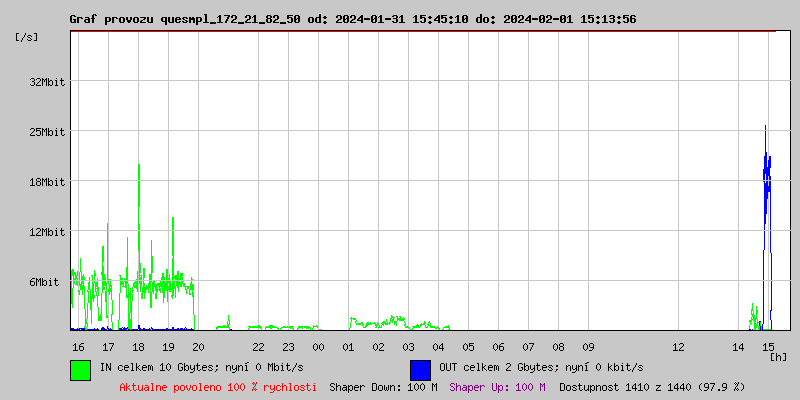Viewport: 800px width, 400px height.
Task: Click the '[/s]' unit label
Action: (27, 37)
